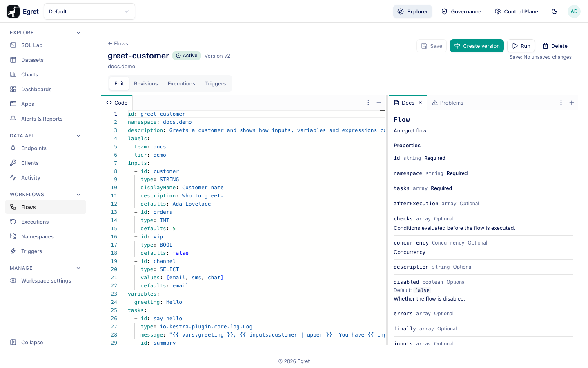
Task: Add a new tab to the Docs panel
Action: point(572,103)
